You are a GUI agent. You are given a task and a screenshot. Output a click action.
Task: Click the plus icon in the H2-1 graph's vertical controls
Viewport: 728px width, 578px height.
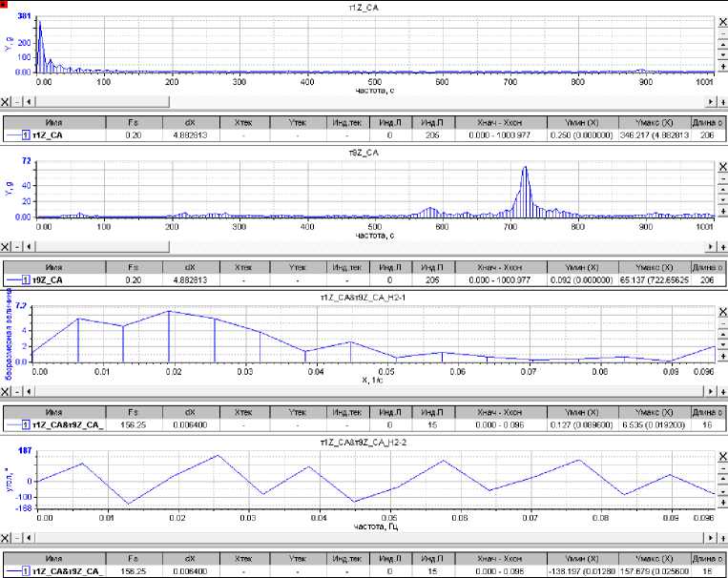click(x=723, y=356)
